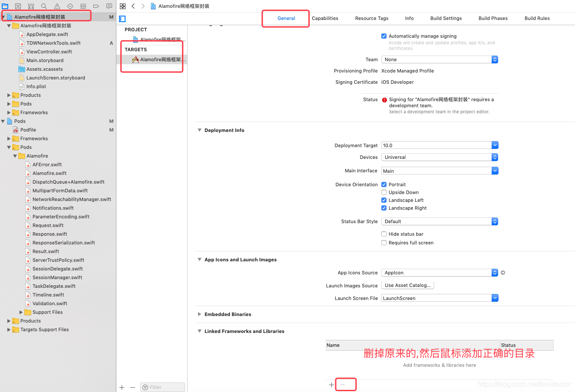Switch to the Build Phases tab
Screen dimensions: 575x392
[493, 18]
